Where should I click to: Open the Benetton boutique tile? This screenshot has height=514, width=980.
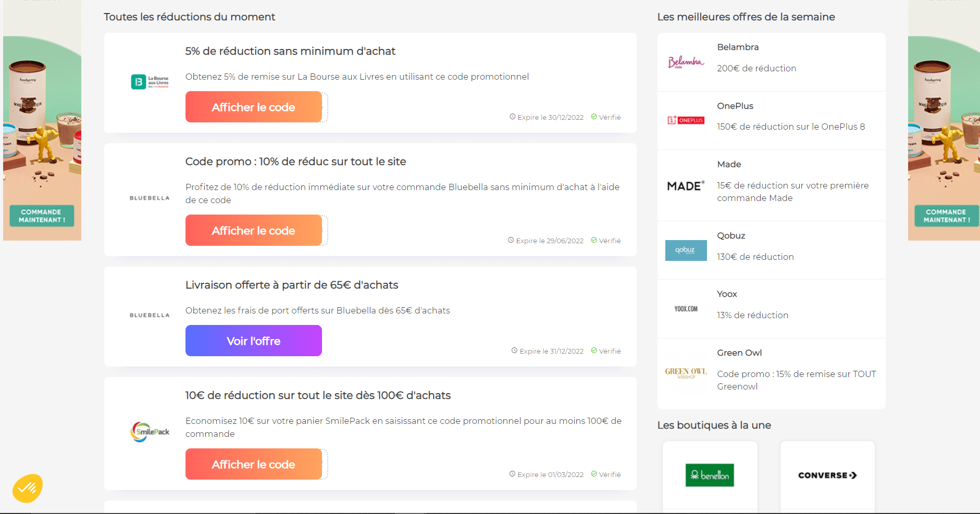point(710,475)
